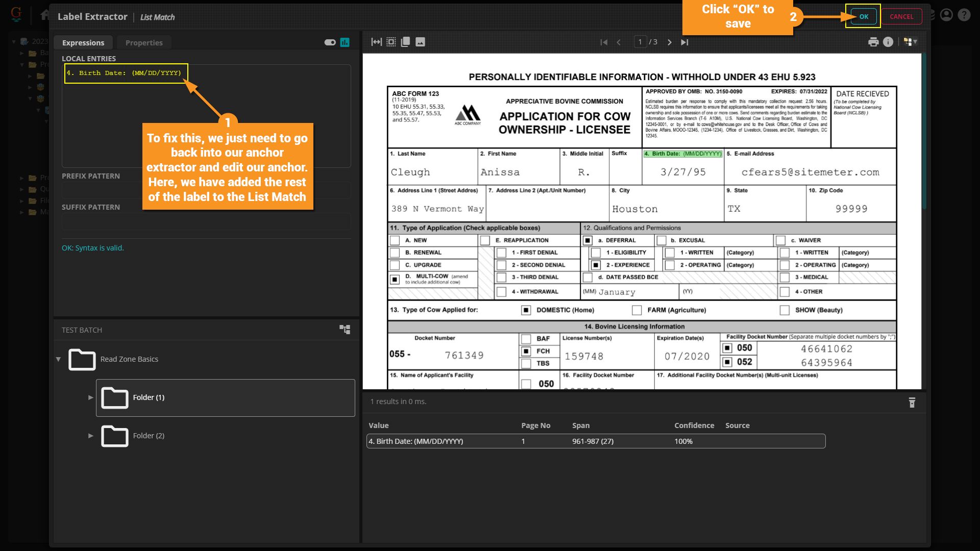Click the CANCEL button
This screenshot has height=551, width=980.
pos(901,16)
